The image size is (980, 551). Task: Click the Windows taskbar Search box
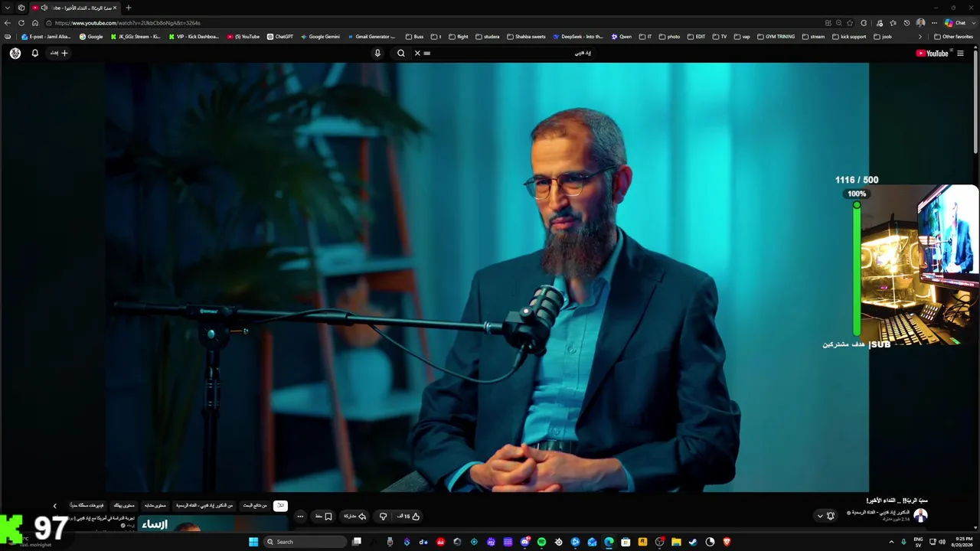pos(305,542)
